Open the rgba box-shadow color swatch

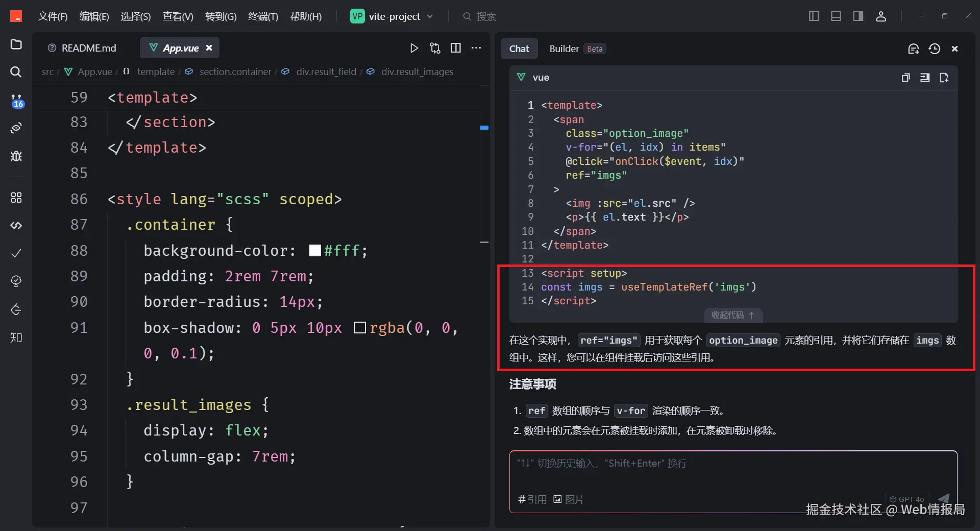coord(360,328)
